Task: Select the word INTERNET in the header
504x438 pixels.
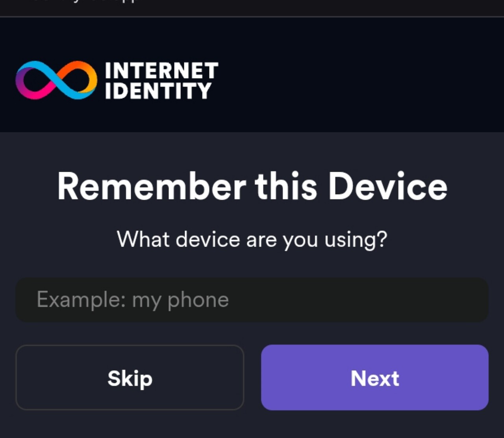Action: pos(161,71)
